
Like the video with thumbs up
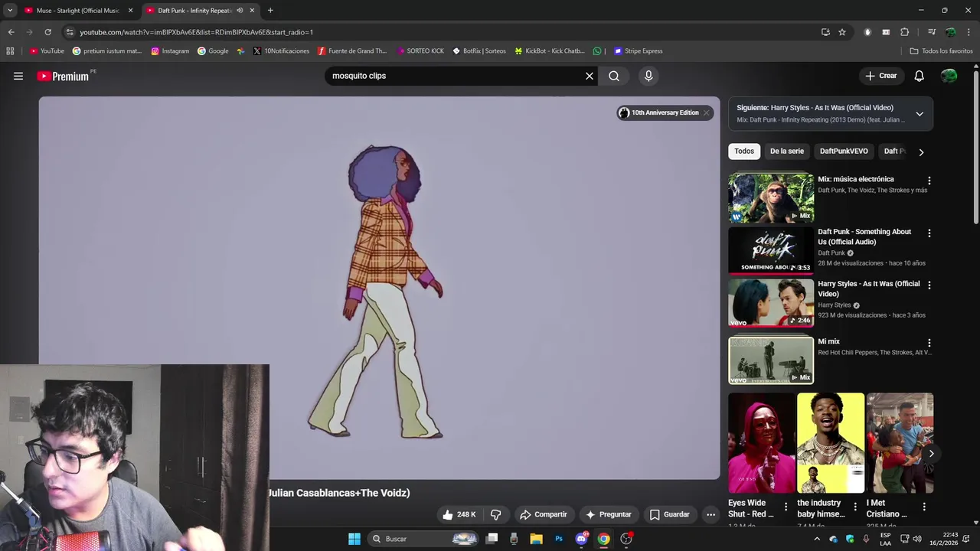[x=459, y=514]
